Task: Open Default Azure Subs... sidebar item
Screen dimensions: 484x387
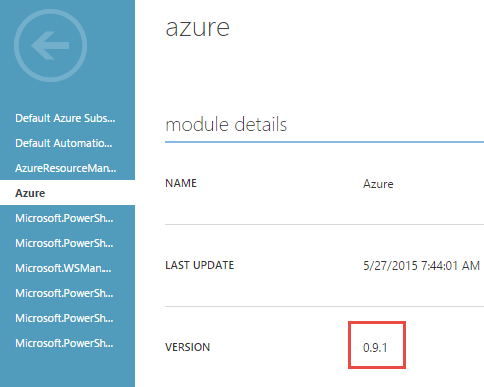Action: click(65, 118)
